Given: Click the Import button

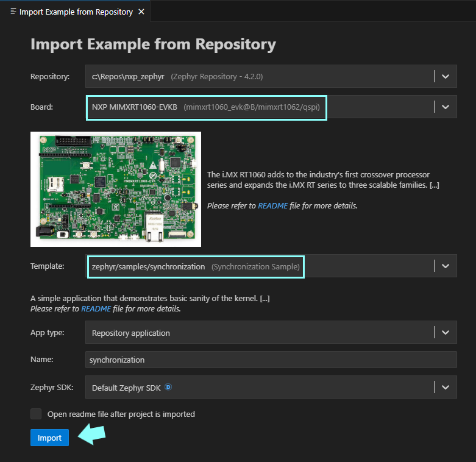Looking at the screenshot, I should coord(49,438).
